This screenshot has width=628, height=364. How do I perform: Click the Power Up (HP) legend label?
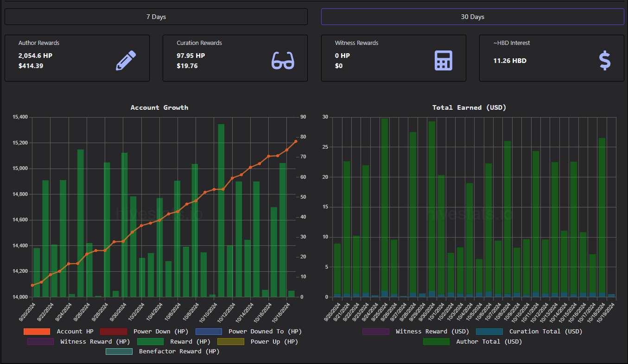pyautogui.click(x=274, y=342)
